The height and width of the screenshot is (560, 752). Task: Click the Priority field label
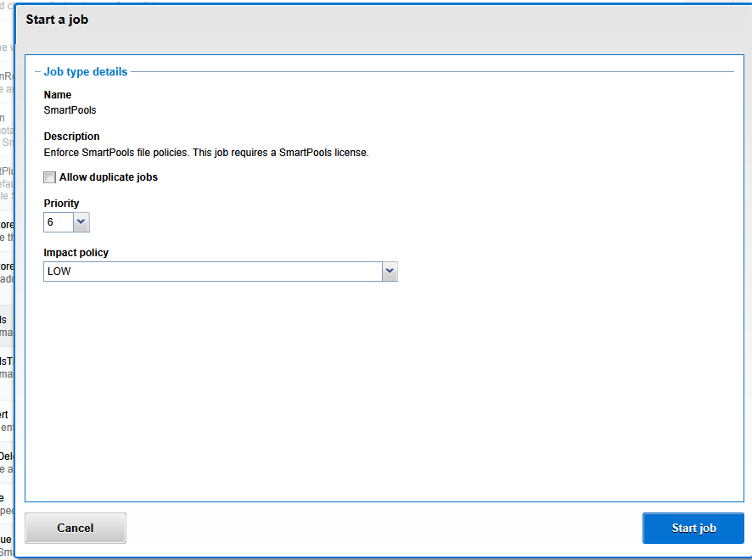click(62, 204)
